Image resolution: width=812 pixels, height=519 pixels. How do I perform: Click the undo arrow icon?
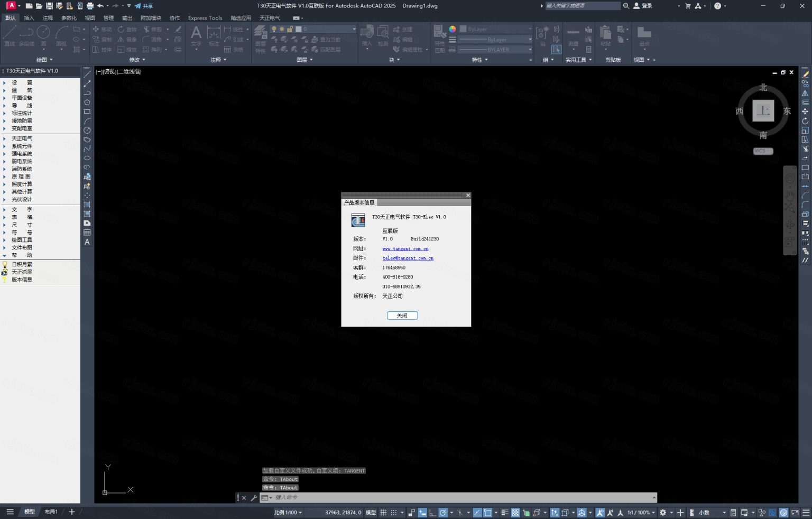click(x=100, y=6)
